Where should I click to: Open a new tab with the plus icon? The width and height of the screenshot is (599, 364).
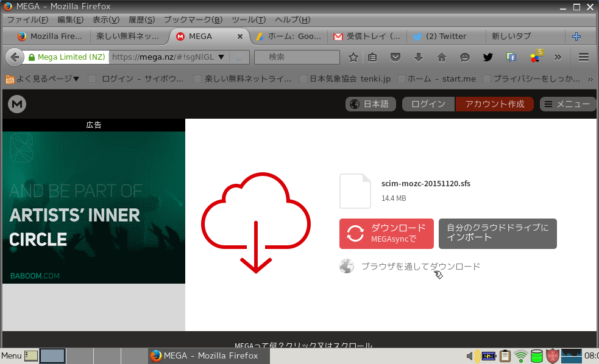576,37
